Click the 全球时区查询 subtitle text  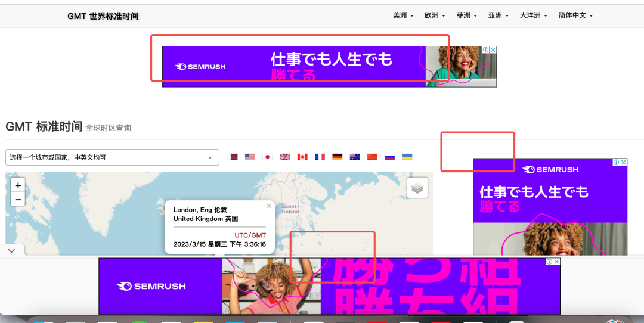[x=108, y=128]
